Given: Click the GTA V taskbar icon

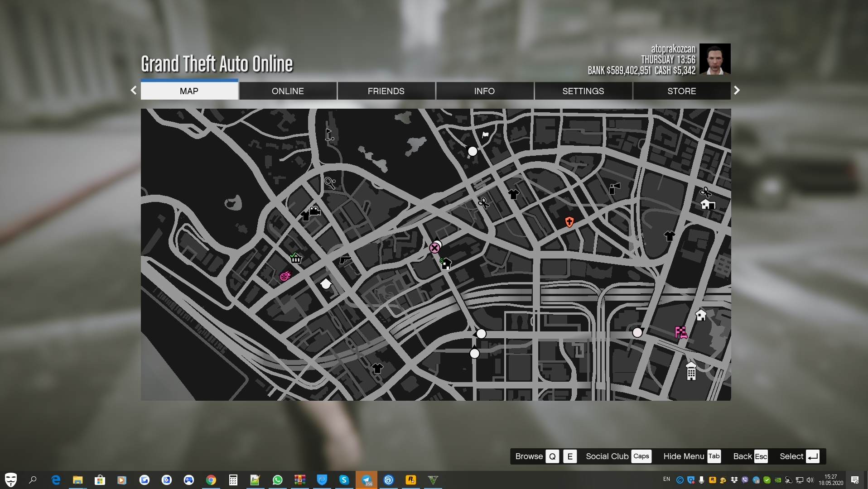Looking at the screenshot, I should tap(433, 480).
